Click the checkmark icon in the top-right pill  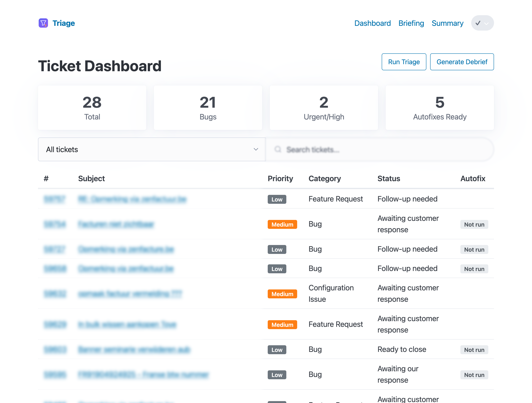[478, 23]
